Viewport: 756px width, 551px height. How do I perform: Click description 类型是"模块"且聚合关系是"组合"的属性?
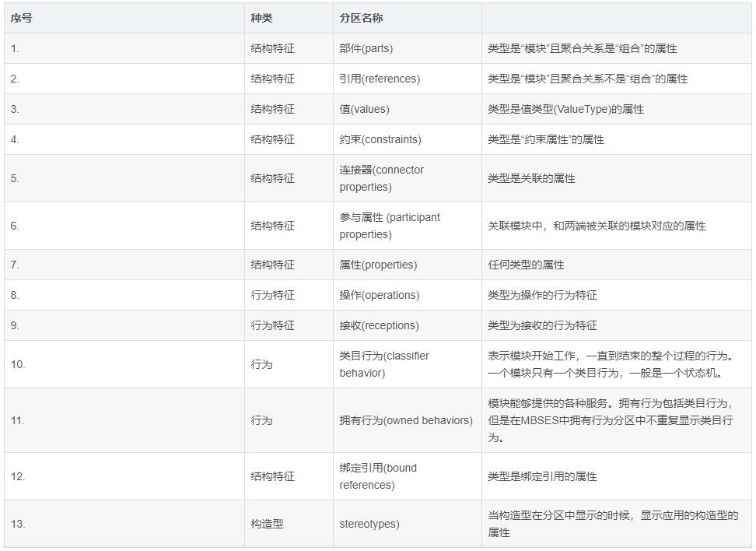[x=617, y=48]
